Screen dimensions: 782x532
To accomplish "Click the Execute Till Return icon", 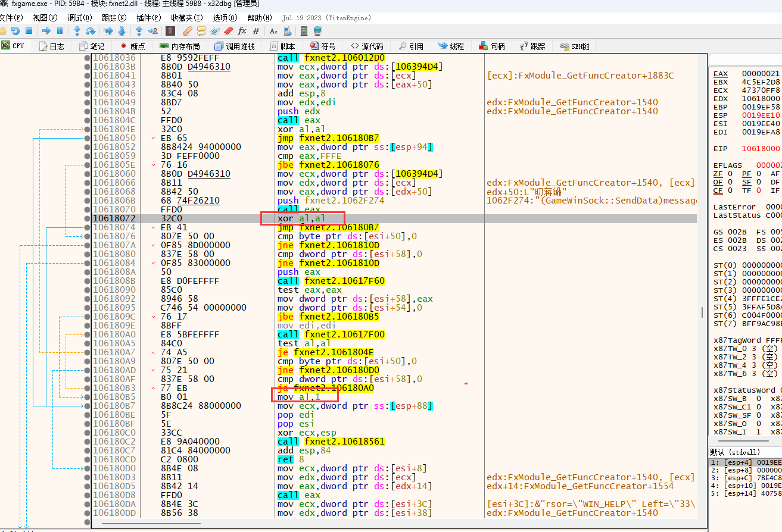I will [139, 31].
